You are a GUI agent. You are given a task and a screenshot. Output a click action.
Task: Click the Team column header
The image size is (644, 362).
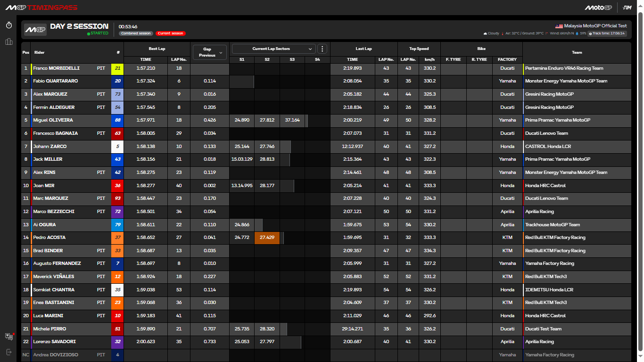(x=577, y=52)
